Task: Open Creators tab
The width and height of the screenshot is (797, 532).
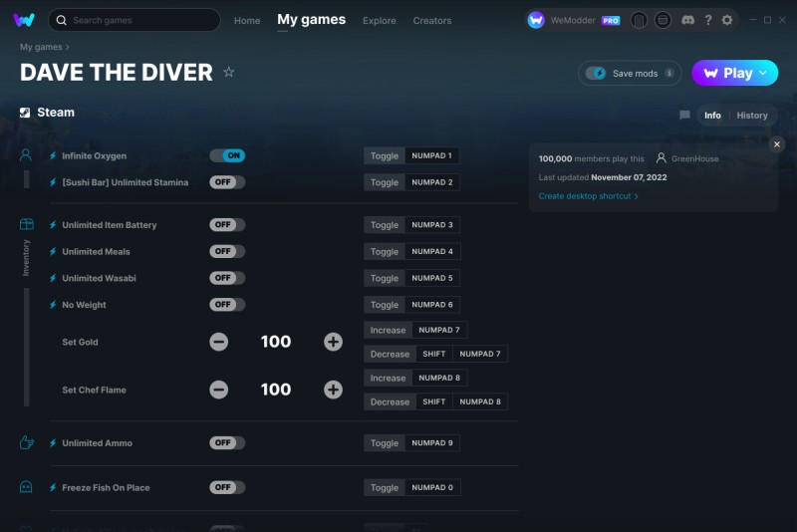Action: pos(432,21)
